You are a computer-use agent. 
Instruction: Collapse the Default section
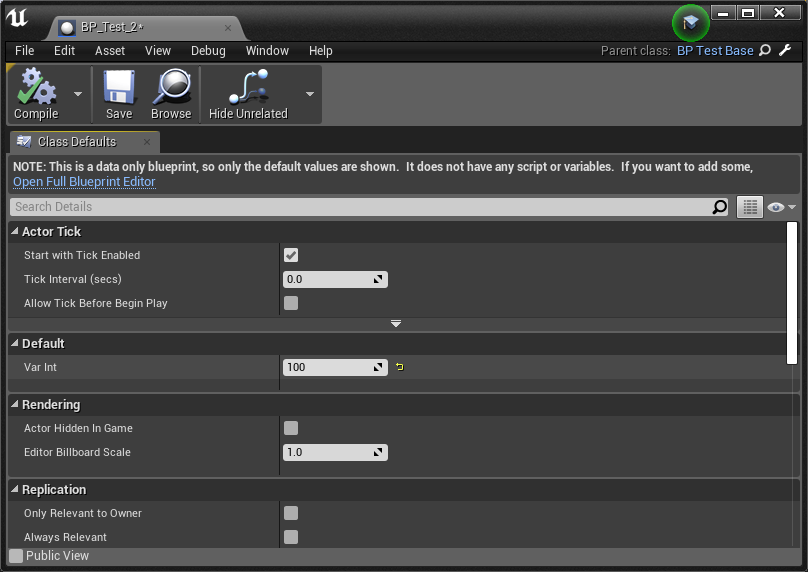[14, 343]
